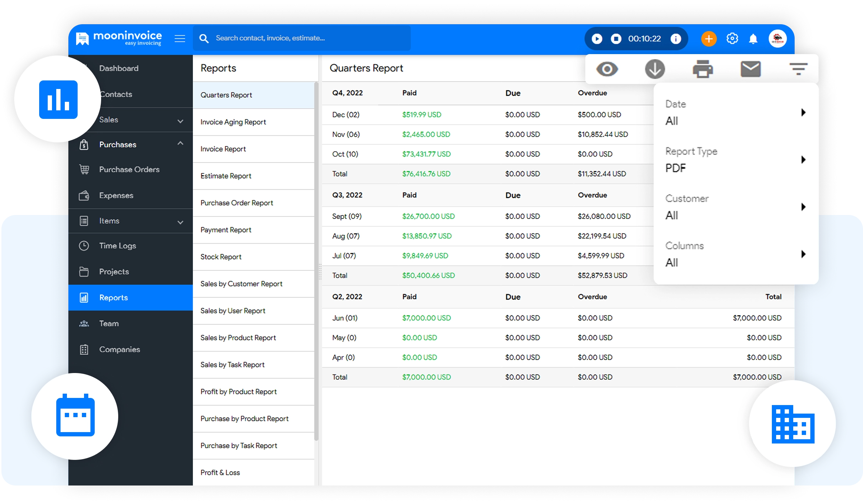Open Profit & Loss report
Viewport: 863px width, 504px height.
click(220, 473)
